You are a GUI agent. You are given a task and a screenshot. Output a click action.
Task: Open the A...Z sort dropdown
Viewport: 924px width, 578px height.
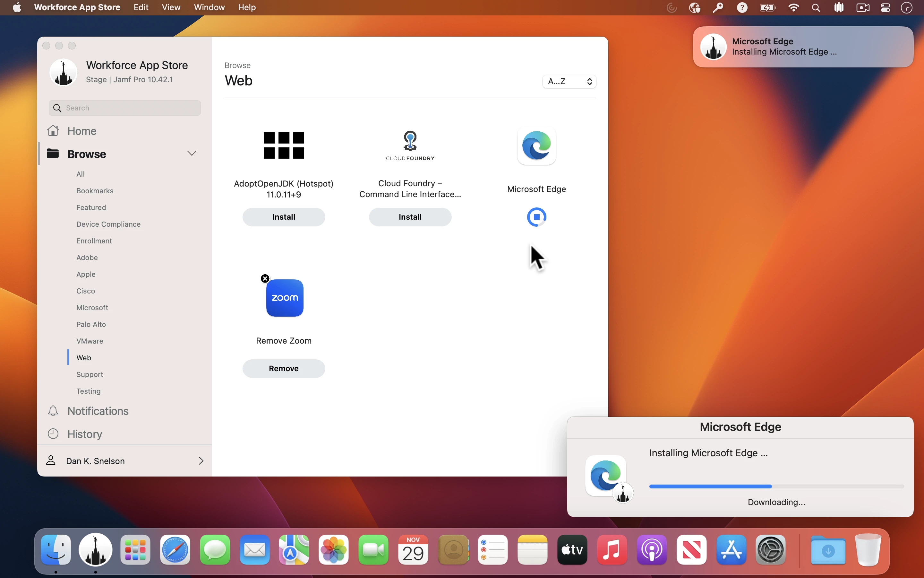[x=569, y=81]
